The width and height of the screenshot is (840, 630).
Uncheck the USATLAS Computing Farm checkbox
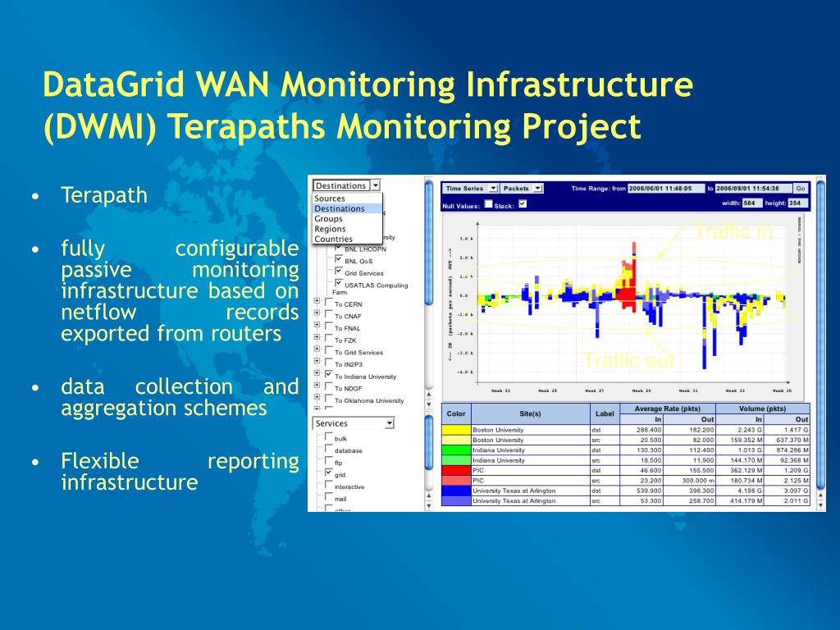pyautogui.click(x=339, y=283)
